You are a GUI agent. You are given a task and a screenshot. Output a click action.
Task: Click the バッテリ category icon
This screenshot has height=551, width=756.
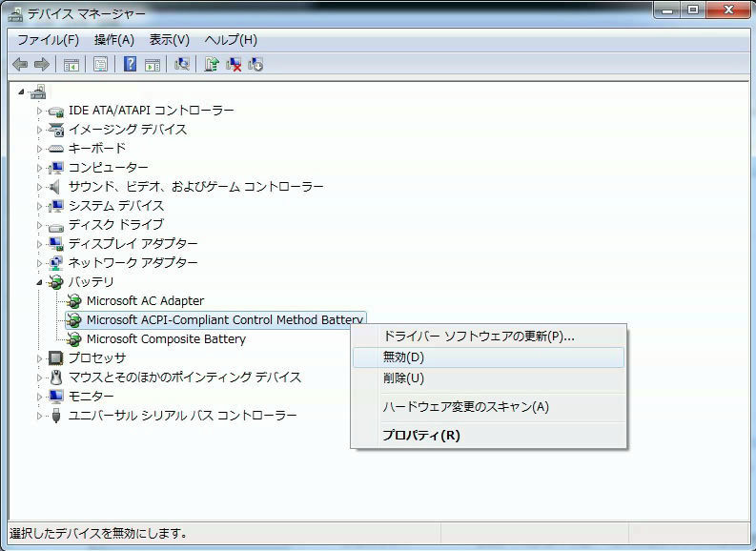point(56,282)
